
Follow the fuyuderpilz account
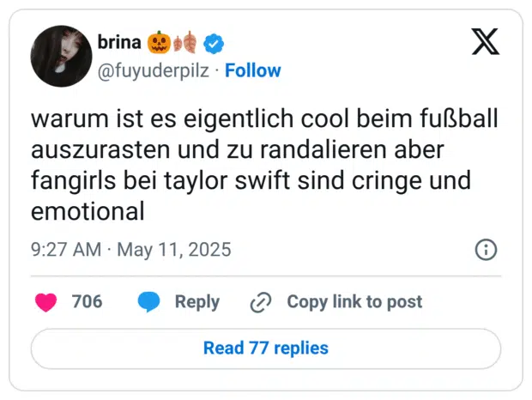253,70
